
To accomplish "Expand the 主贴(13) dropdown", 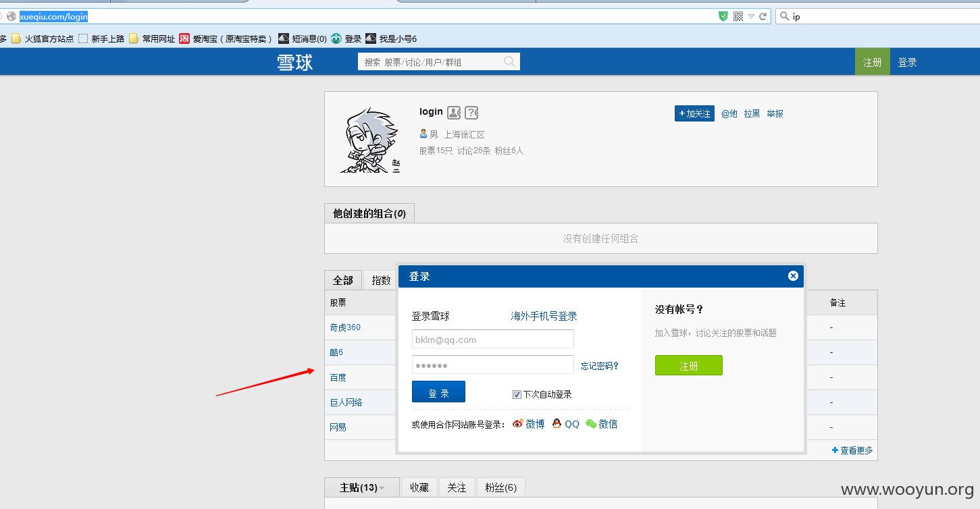I will click(x=382, y=488).
